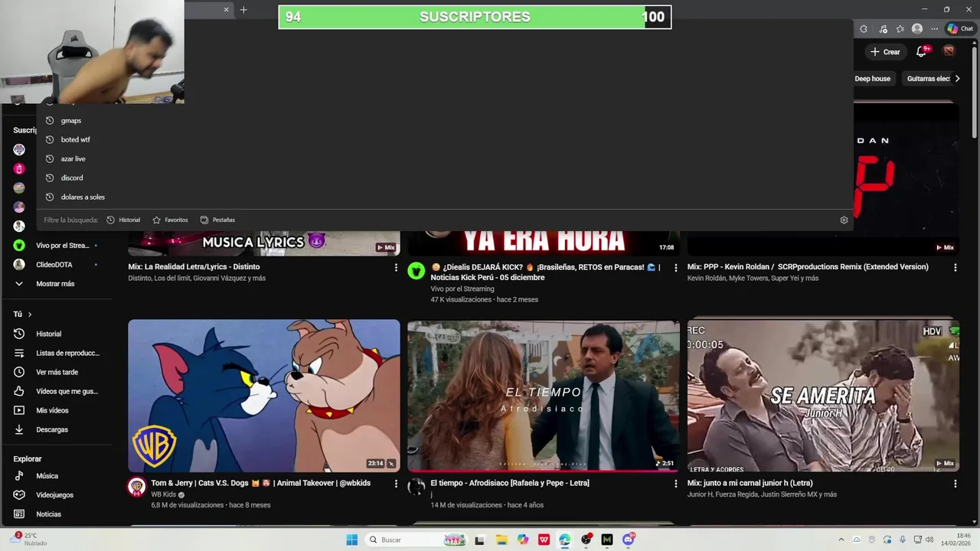
Task: Open Mix La Realidad Letra/Lyrics title
Action: pos(194,267)
